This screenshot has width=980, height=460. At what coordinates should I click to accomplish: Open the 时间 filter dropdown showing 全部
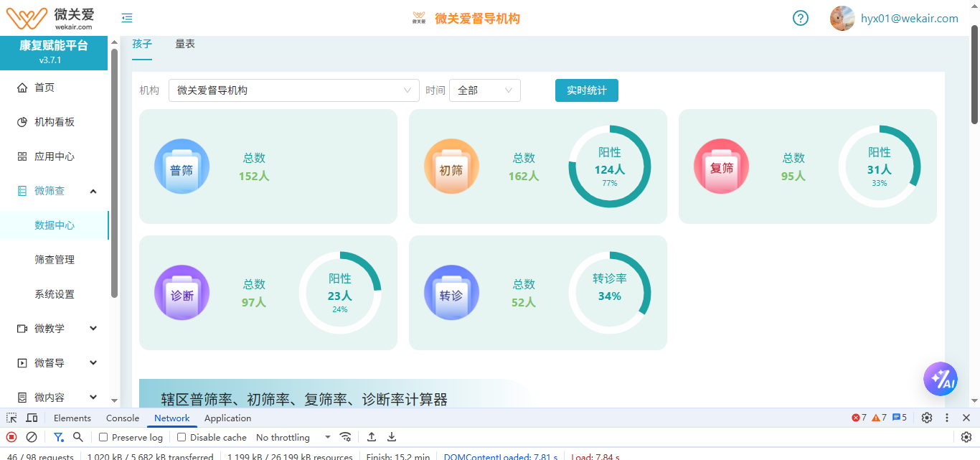[484, 90]
